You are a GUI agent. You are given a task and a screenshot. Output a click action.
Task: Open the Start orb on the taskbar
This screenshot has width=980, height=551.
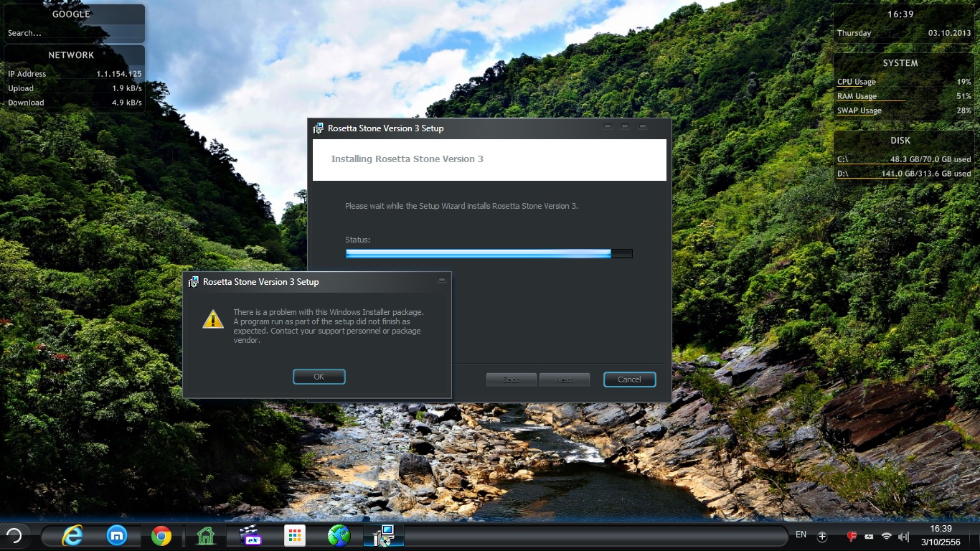click(14, 535)
